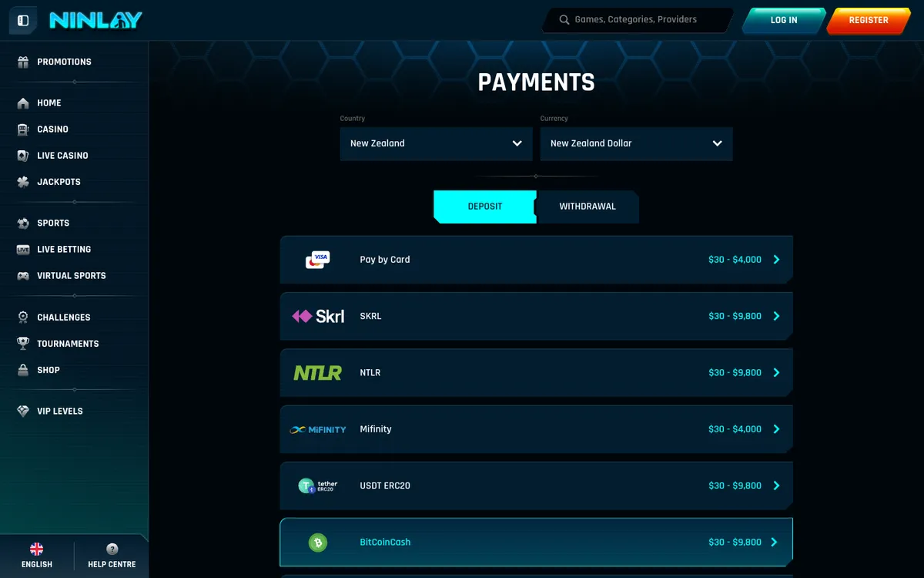Select the BitCoinCash method name
This screenshot has width=924, height=578.
(385, 543)
